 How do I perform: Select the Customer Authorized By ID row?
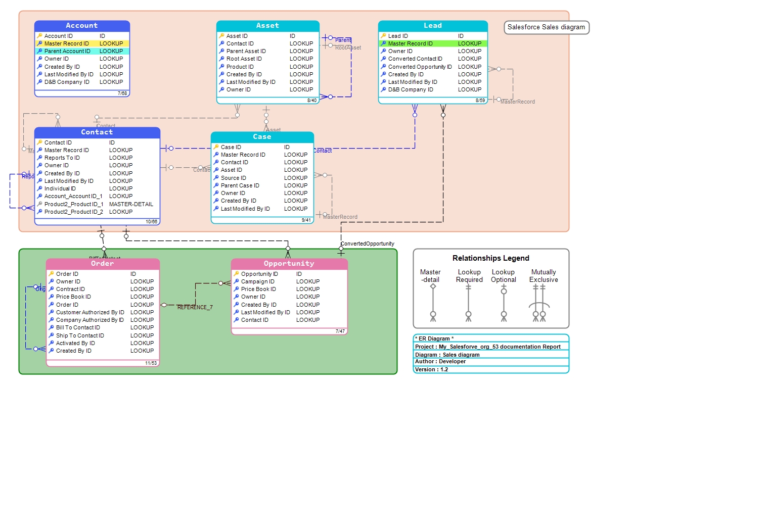click(x=103, y=312)
